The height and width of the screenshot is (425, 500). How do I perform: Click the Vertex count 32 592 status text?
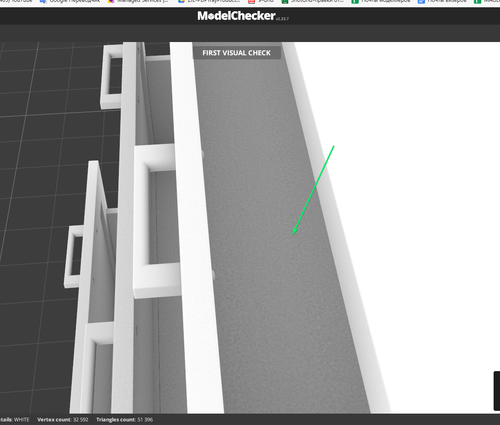tap(63, 420)
